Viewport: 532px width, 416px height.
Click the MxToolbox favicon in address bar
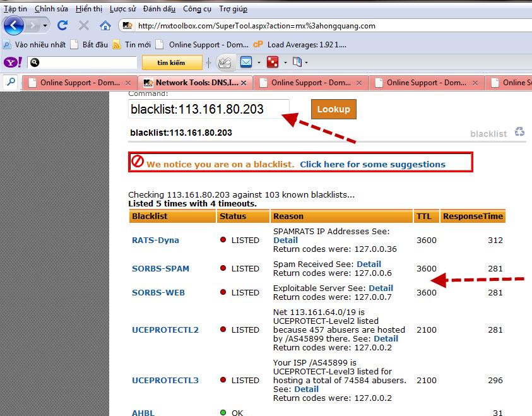pyautogui.click(x=127, y=26)
